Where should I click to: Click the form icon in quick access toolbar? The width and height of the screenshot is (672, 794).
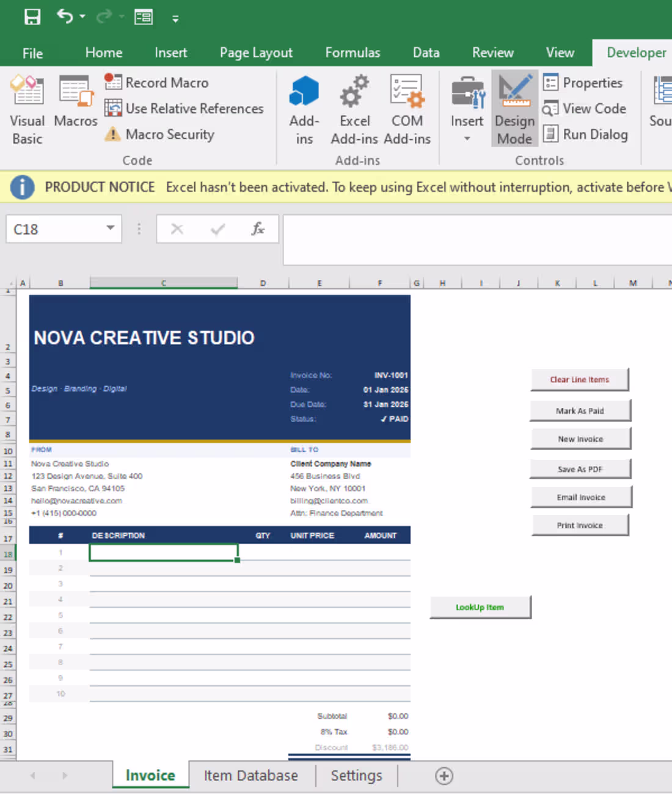coord(144,17)
